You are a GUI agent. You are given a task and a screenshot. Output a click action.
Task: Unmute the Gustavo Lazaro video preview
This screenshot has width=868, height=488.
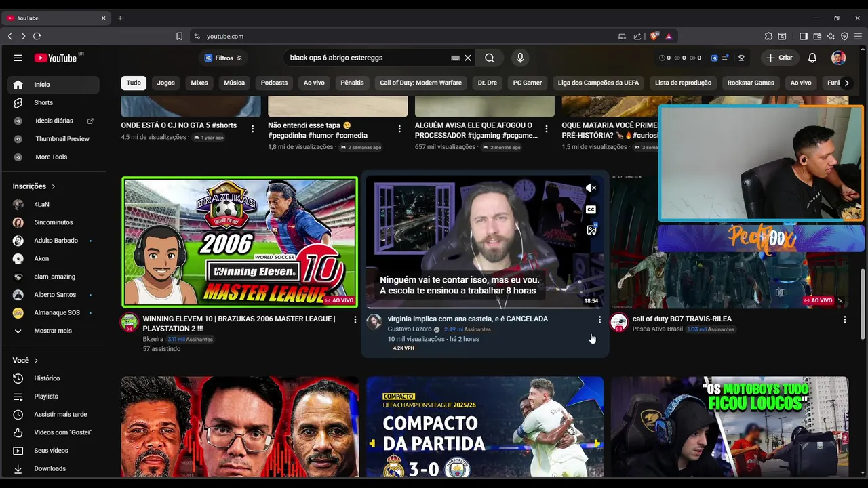point(591,188)
